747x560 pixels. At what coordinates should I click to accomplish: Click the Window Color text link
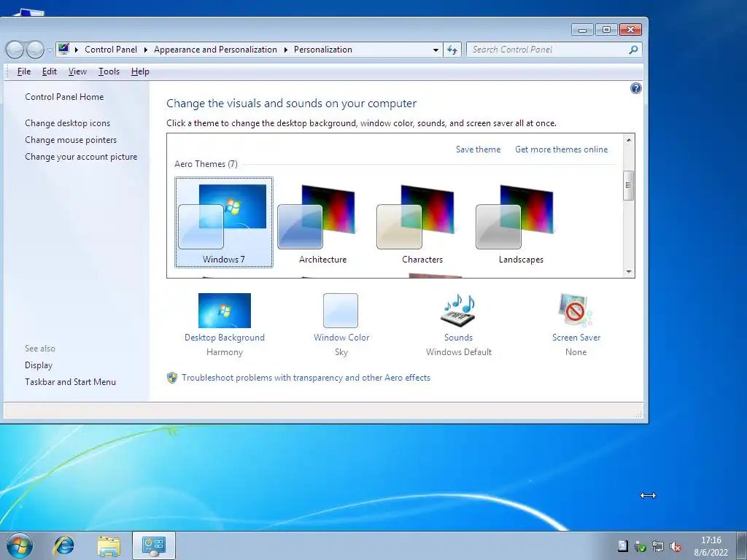[341, 337]
